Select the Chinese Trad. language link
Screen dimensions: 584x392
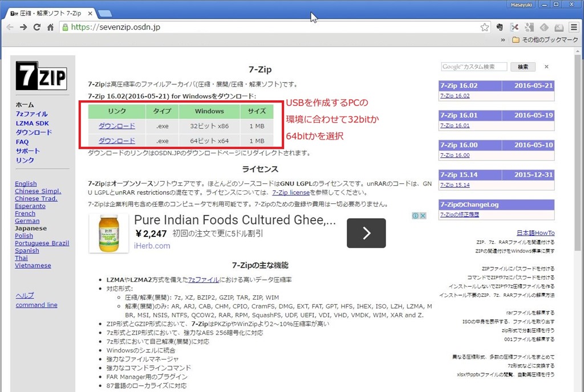click(x=36, y=199)
